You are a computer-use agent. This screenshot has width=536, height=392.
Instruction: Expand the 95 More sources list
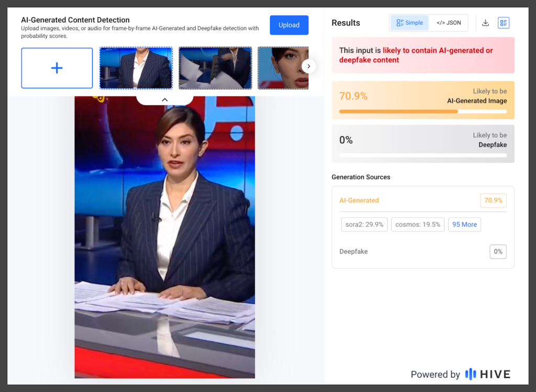tap(464, 225)
